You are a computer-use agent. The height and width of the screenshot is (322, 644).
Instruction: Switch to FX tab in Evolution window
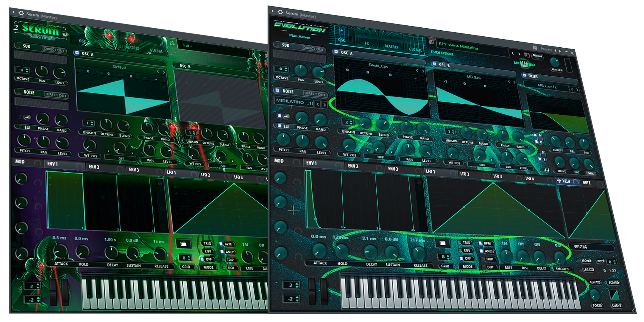pos(366,39)
